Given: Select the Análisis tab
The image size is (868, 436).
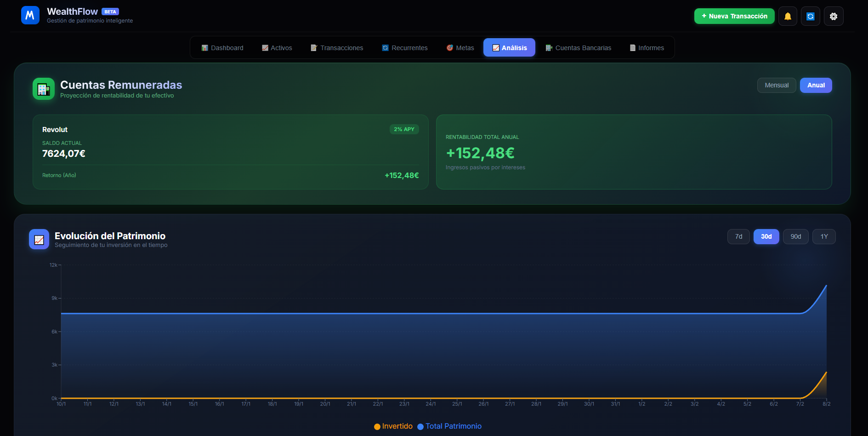Looking at the screenshot, I should click(509, 48).
